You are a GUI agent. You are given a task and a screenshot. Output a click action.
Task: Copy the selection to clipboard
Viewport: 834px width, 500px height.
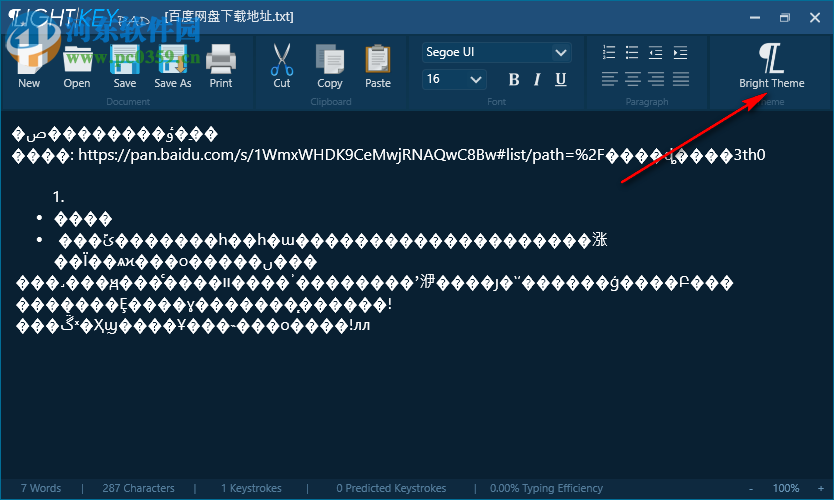tap(330, 66)
